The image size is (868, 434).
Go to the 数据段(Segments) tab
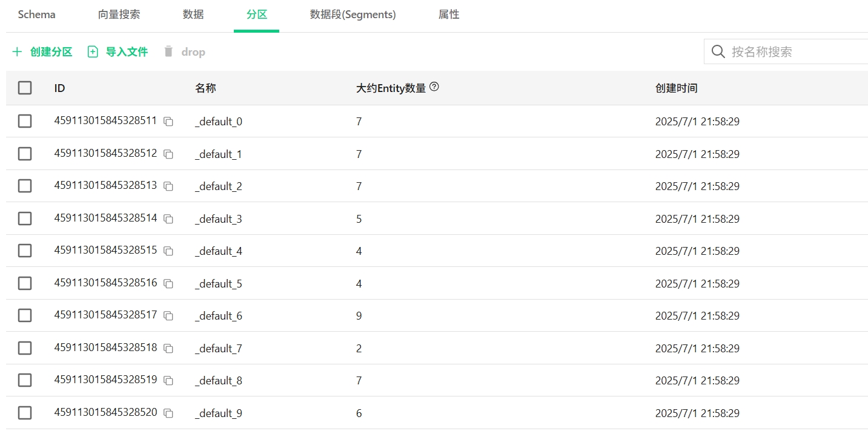pyautogui.click(x=353, y=15)
